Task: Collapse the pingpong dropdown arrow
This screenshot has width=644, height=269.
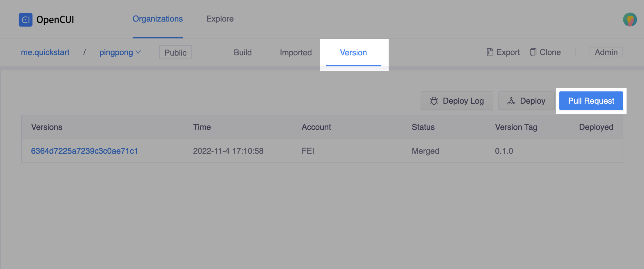Action: pos(138,52)
